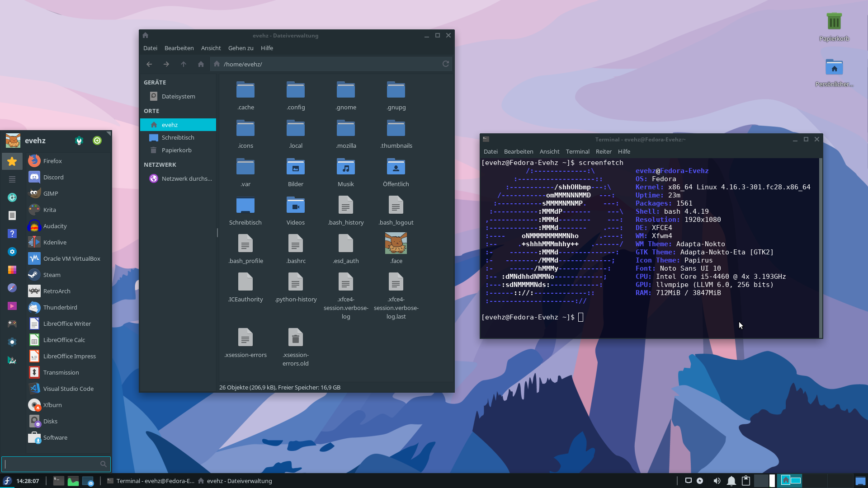
Task: Reload the current folder view
Action: click(x=446, y=64)
